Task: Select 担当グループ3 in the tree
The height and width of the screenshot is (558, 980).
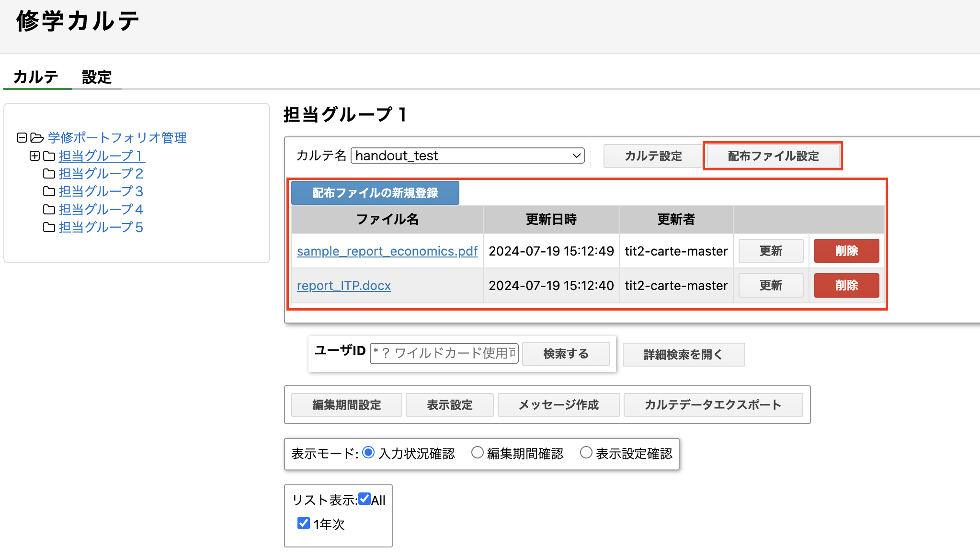Action: click(x=101, y=191)
